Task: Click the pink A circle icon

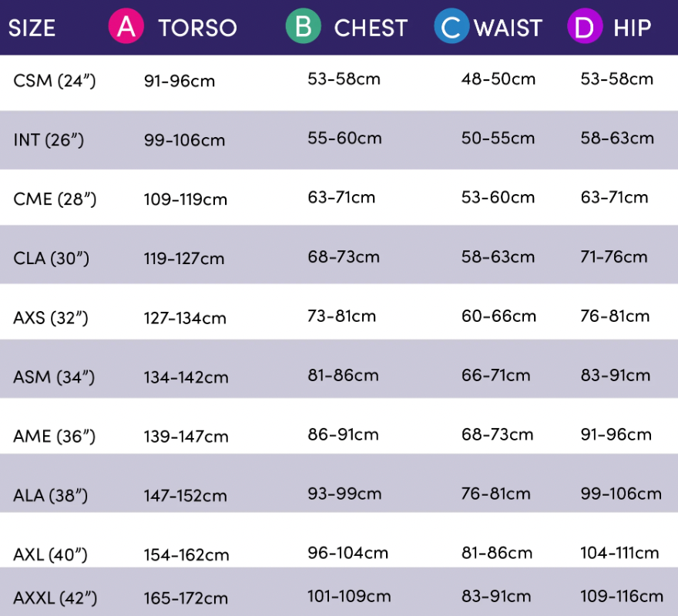Action: 126,28
